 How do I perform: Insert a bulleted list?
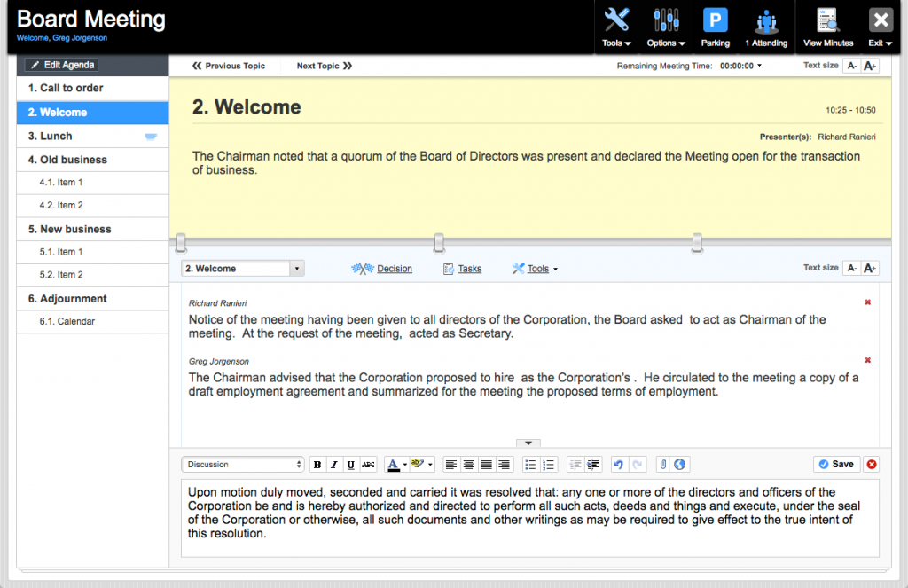pyautogui.click(x=530, y=465)
